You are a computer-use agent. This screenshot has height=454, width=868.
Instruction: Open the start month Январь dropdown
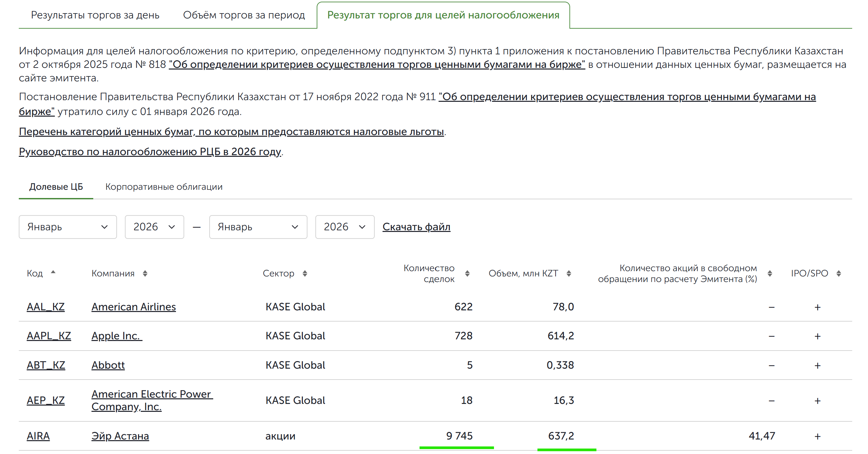68,227
